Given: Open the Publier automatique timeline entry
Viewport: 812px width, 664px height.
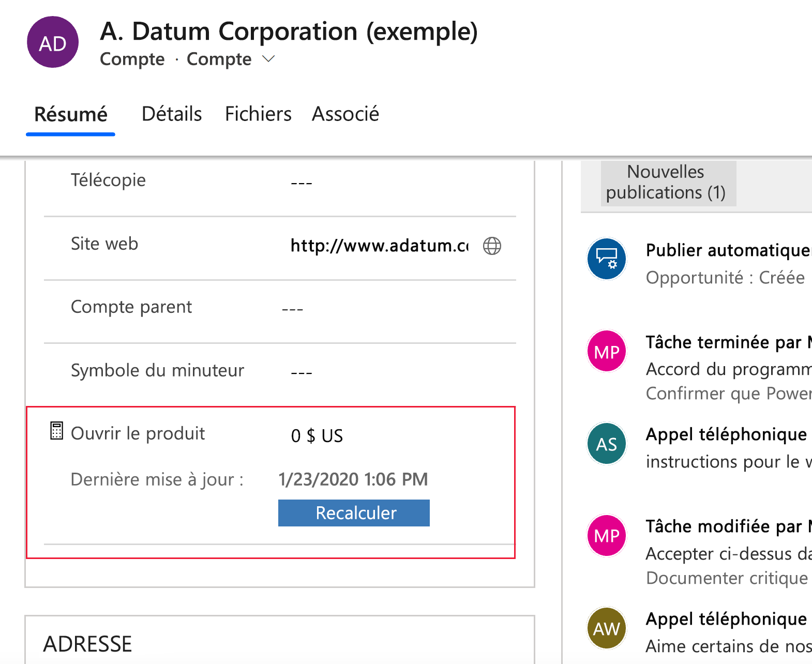Looking at the screenshot, I should pos(729,251).
